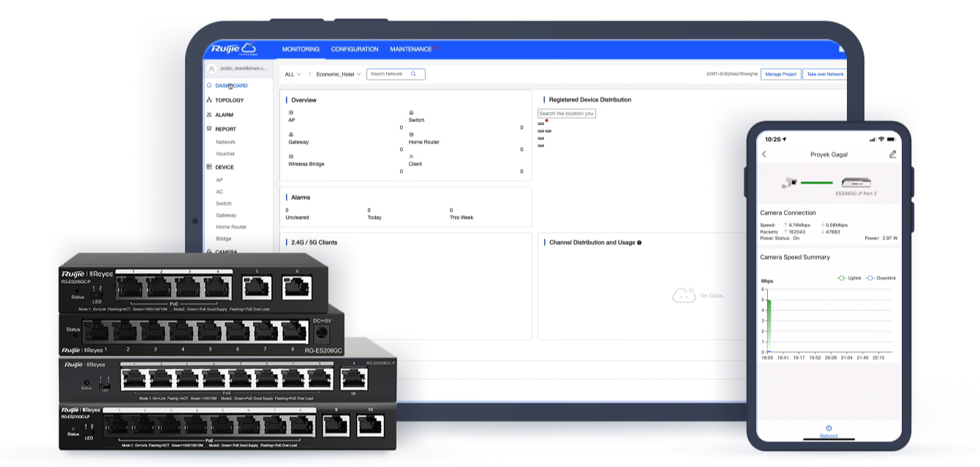
Task: Select the Topology icon in the sidebar
Action: [x=209, y=100]
